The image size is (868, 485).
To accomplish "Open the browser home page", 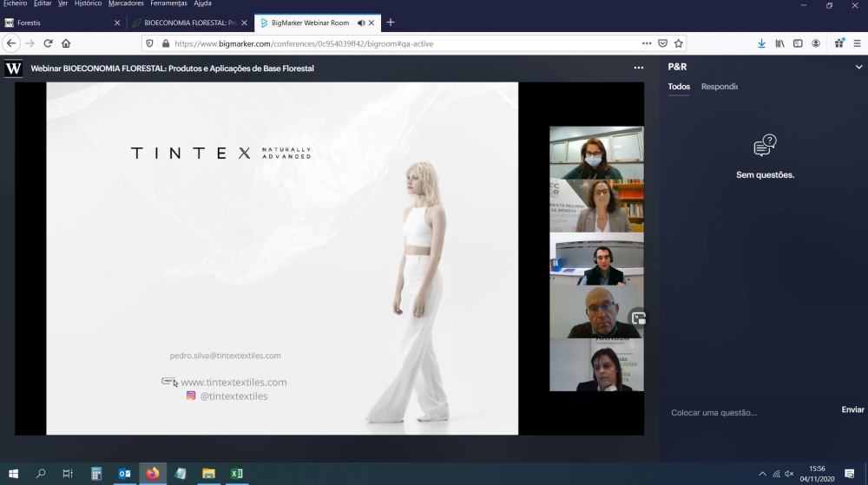I will point(66,43).
